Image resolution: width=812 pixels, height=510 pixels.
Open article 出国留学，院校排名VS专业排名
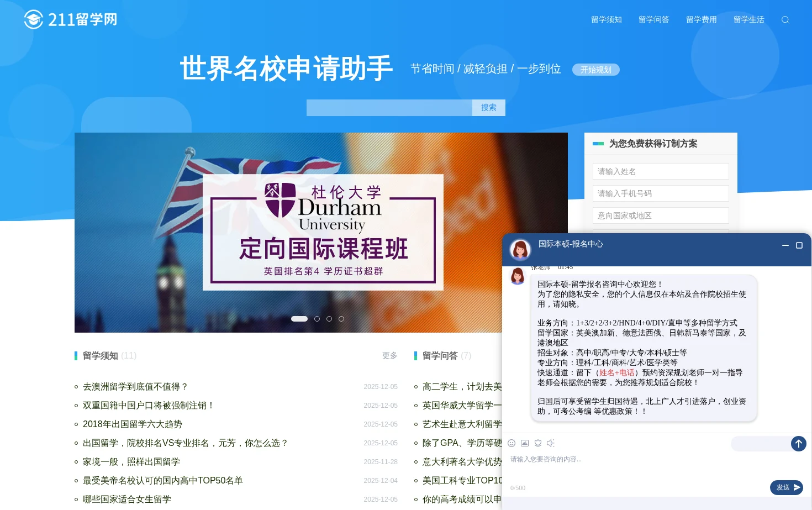(x=186, y=443)
